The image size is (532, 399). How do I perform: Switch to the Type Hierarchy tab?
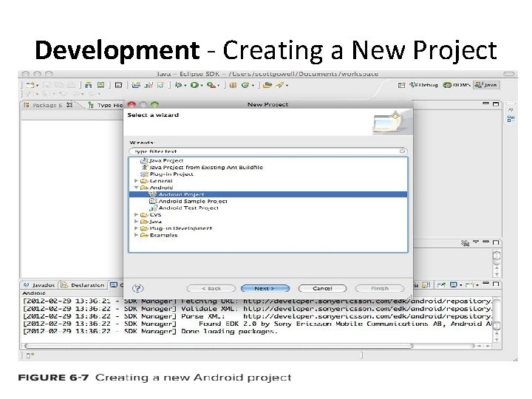click(105, 105)
